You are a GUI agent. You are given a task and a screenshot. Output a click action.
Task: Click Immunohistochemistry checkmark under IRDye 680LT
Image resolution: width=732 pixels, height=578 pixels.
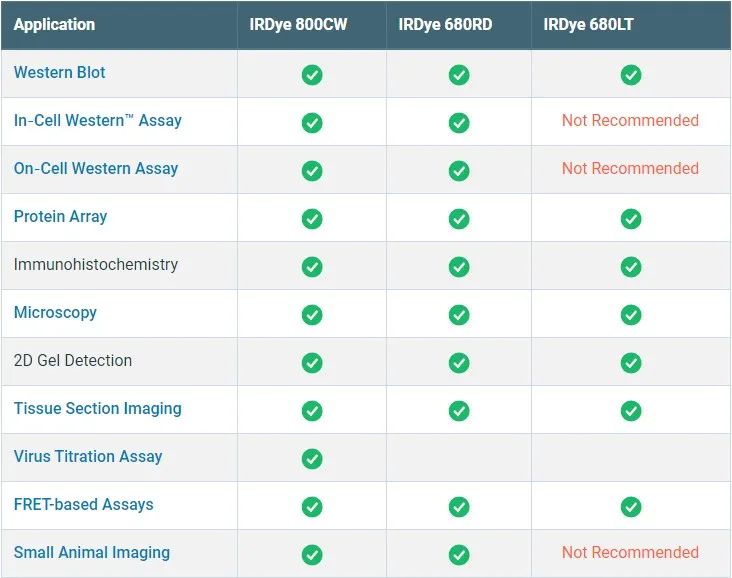(631, 267)
